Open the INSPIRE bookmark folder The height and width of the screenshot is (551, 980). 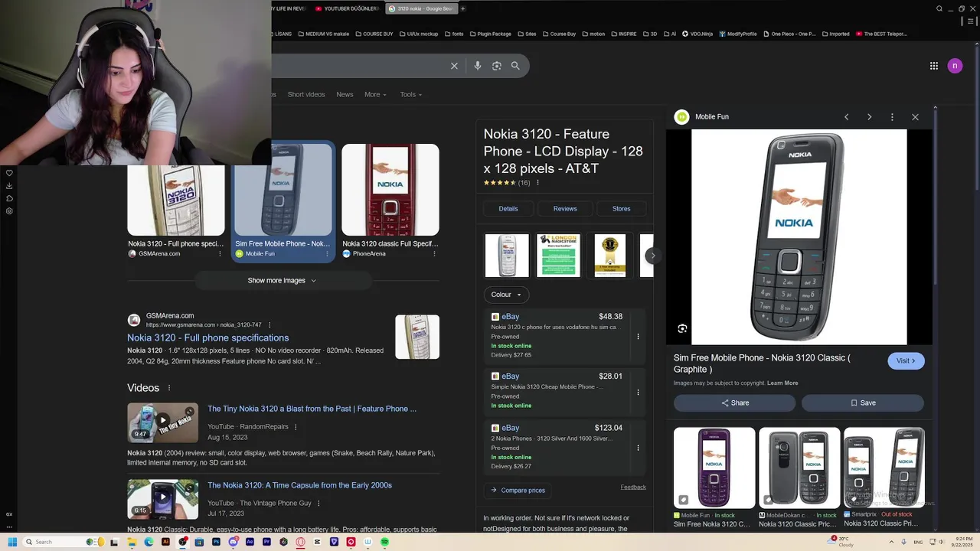[x=623, y=34]
